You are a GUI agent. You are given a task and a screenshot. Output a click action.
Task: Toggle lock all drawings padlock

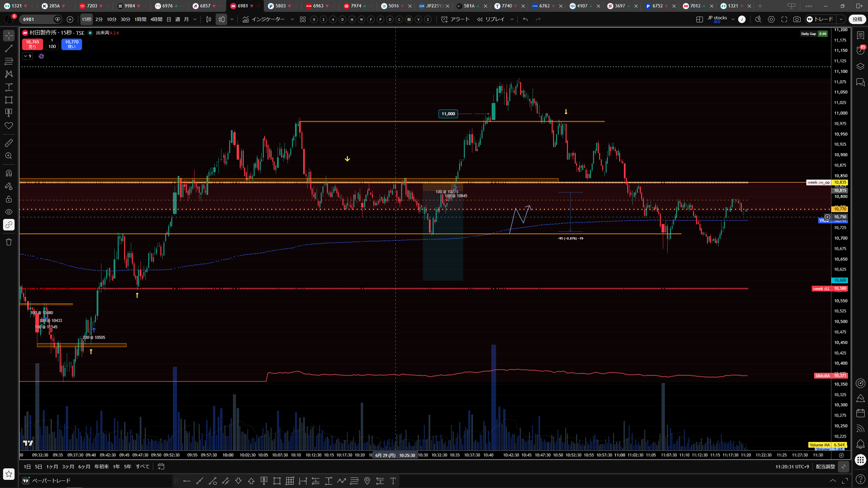9,199
